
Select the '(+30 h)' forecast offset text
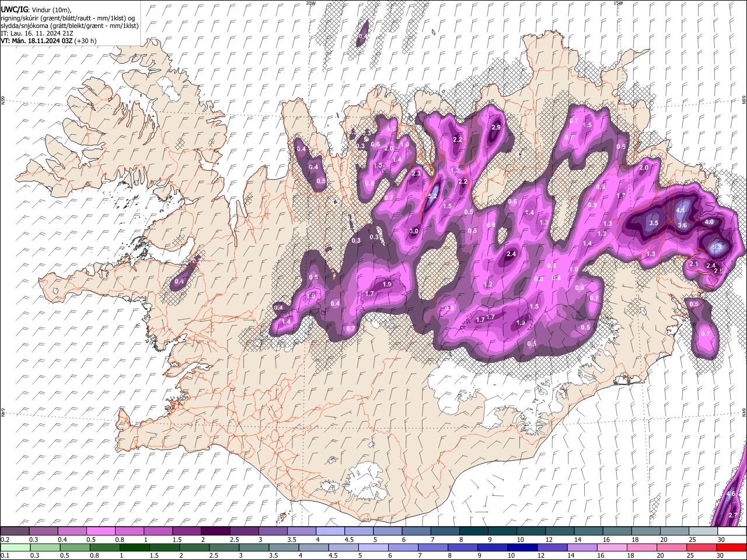tap(86, 41)
